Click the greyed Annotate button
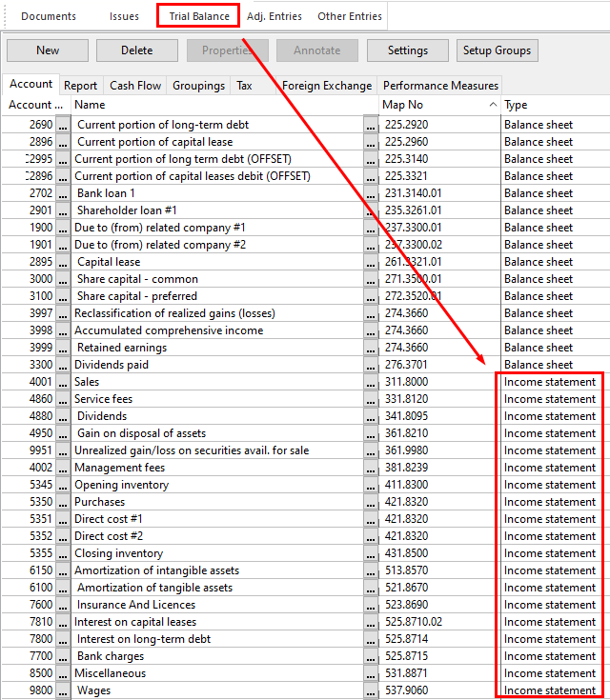The width and height of the screenshot is (610, 700). (x=316, y=50)
